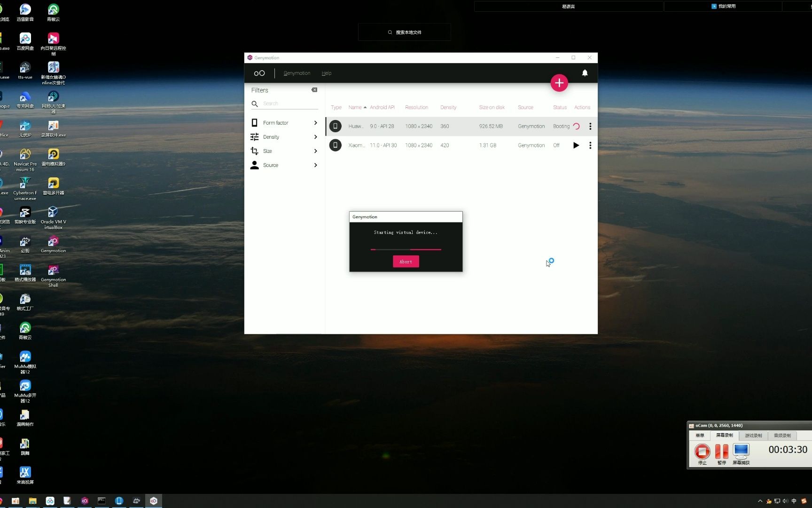Sort devices by Size on disk column
Screen dimensions: 812x508
click(492, 107)
